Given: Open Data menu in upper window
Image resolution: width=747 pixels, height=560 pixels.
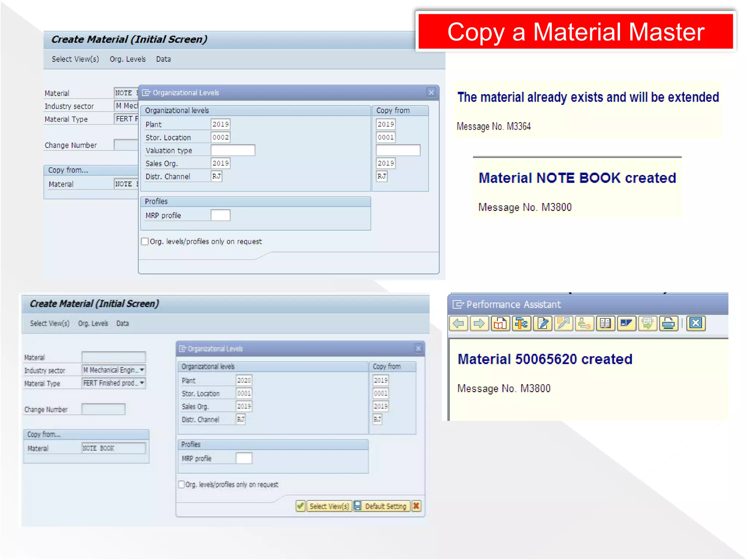Looking at the screenshot, I should [x=163, y=59].
